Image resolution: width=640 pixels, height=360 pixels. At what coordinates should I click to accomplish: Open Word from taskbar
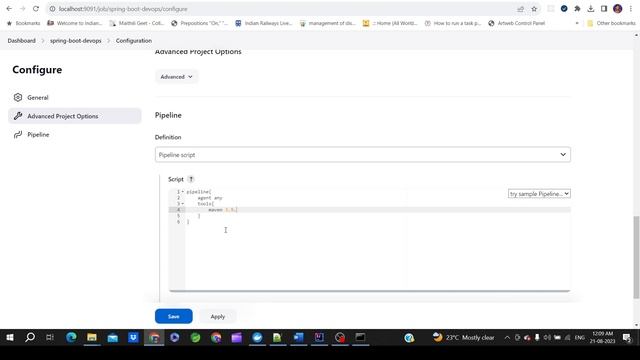pyautogui.click(x=299, y=338)
